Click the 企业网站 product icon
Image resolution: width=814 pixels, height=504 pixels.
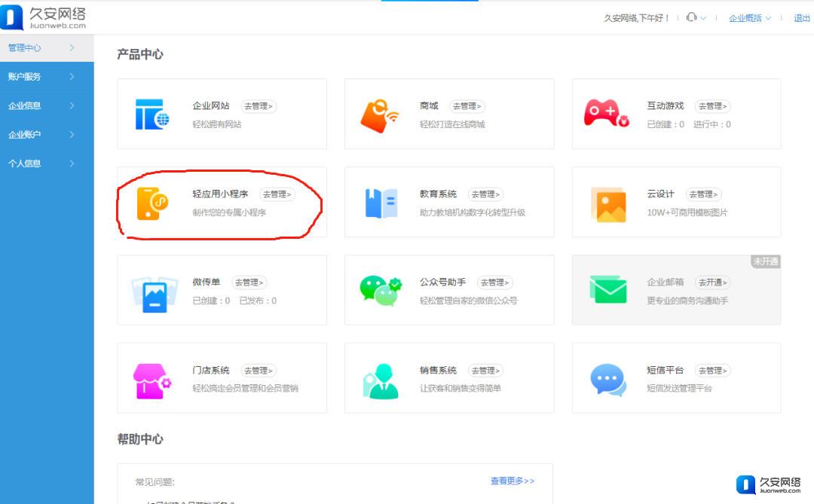(x=152, y=115)
